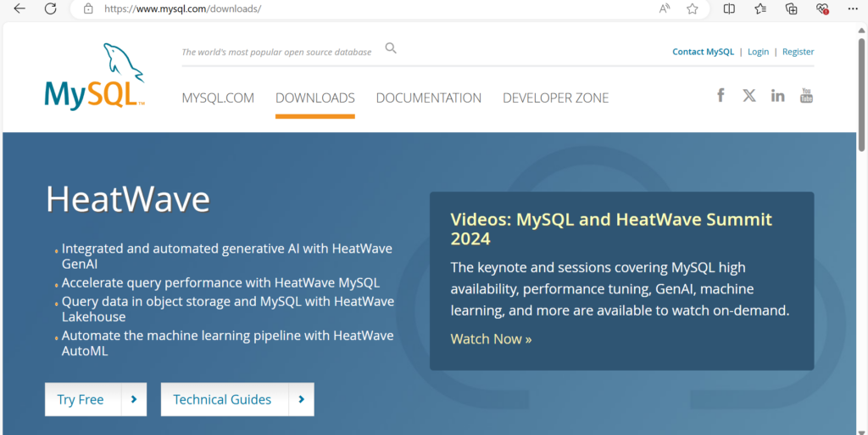
Task: Click 'Query data in object storage' bullet
Action: click(228, 309)
